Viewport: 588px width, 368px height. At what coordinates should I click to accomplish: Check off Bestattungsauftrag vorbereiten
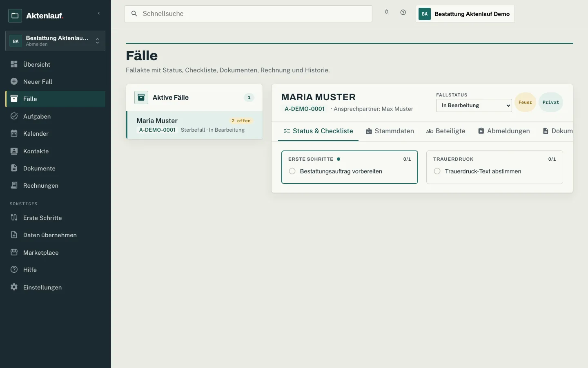pyautogui.click(x=292, y=171)
